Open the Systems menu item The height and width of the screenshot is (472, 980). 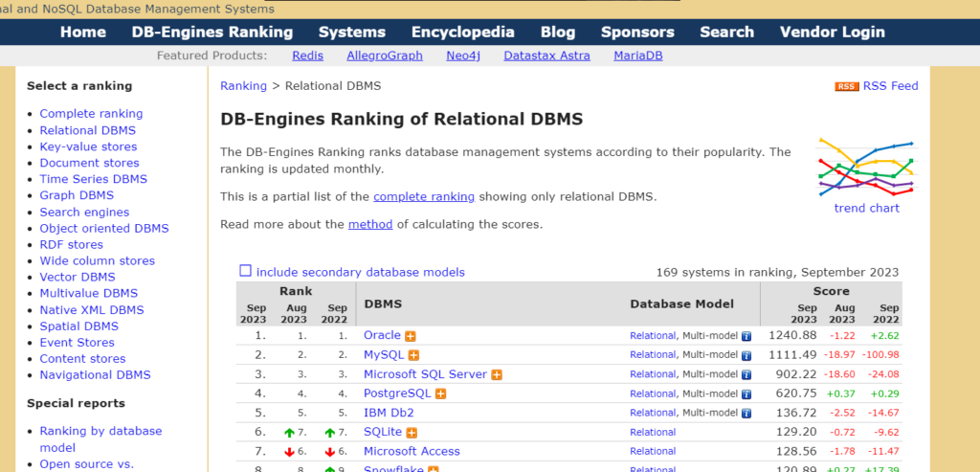pyautogui.click(x=352, y=32)
